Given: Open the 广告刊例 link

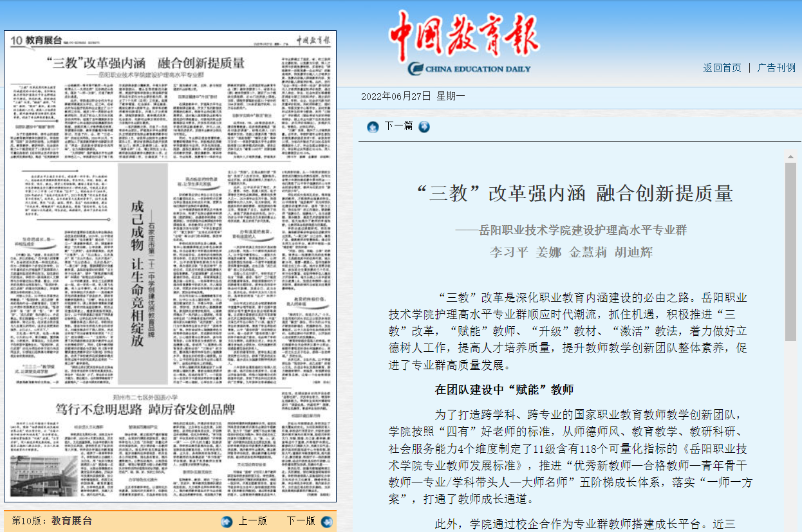Looking at the screenshot, I should (776, 68).
